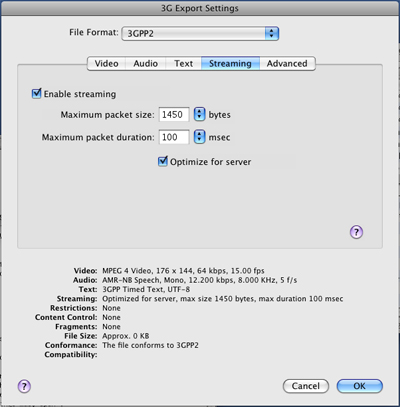Select the File Size Approx. 0 KB text

[126, 336]
